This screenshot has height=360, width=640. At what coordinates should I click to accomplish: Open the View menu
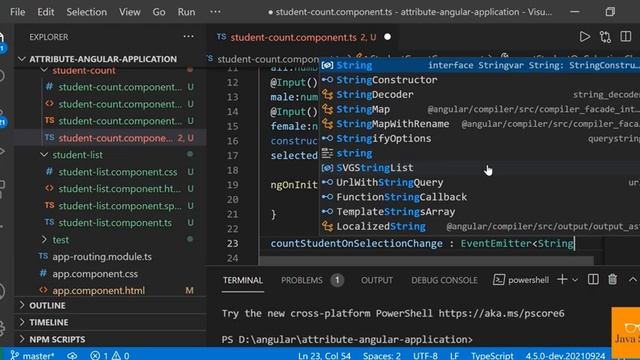[x=130, y=12]
